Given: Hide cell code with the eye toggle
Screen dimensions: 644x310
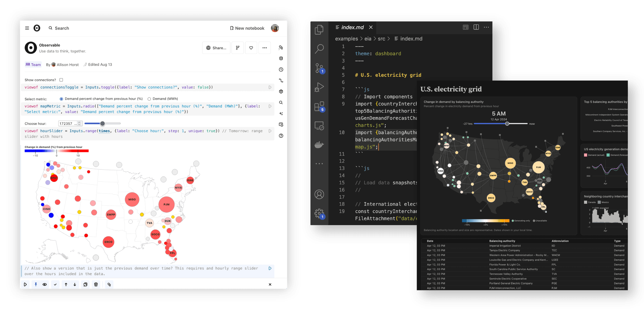Looking at the screenshot, I should coord(45,284).
